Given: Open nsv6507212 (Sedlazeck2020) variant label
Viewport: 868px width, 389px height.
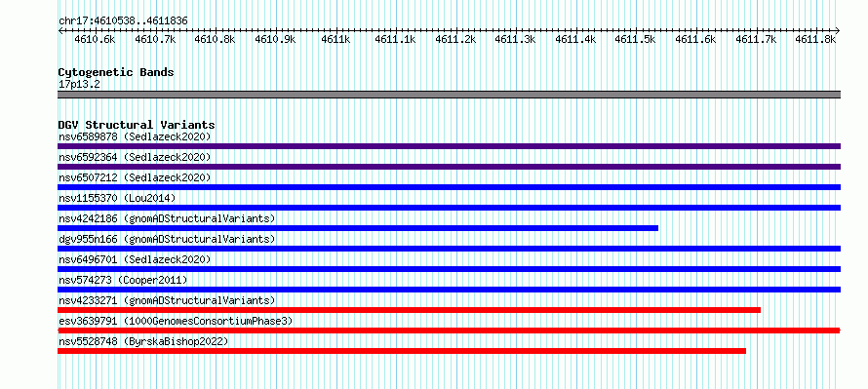Looking at the screenshot, I should click(x=135, y=177).
